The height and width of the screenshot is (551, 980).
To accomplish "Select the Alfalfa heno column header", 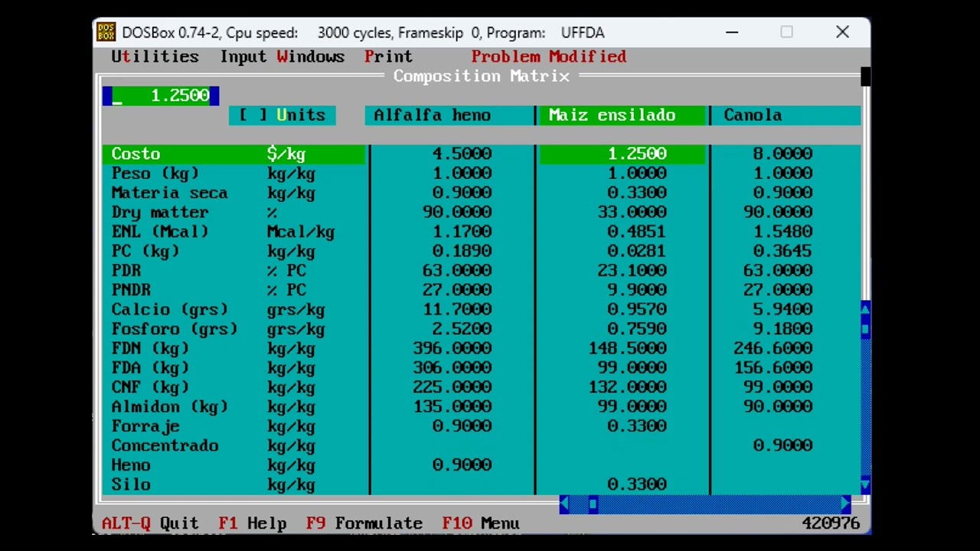I will point(449,115).
